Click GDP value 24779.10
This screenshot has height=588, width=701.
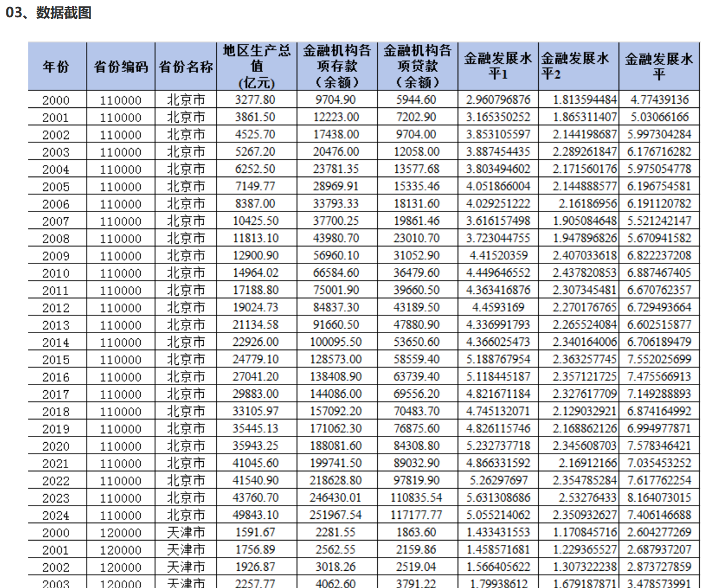tap(255, 359)
